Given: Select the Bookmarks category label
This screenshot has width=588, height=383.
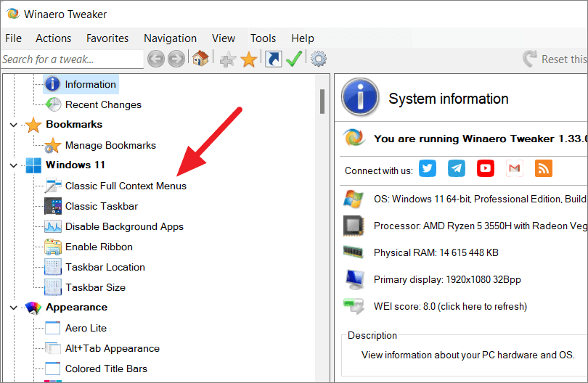Looking at the screenshot, I should tap(74, 124).
